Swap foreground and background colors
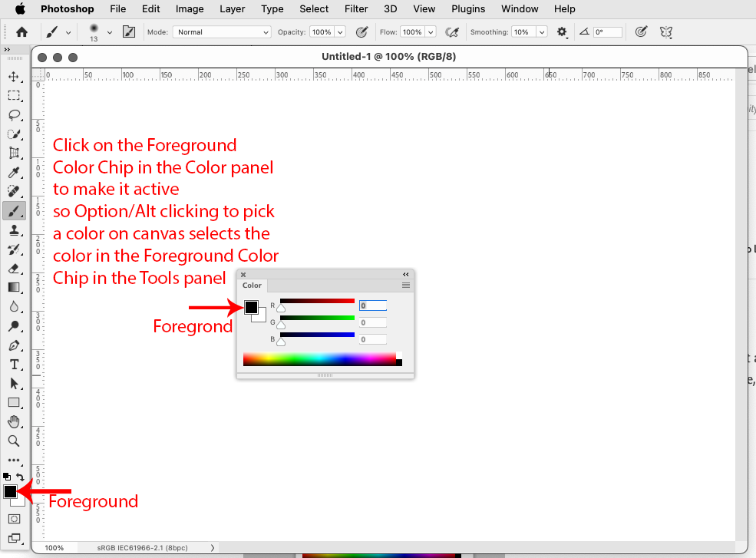 click(x=20, y=477)
